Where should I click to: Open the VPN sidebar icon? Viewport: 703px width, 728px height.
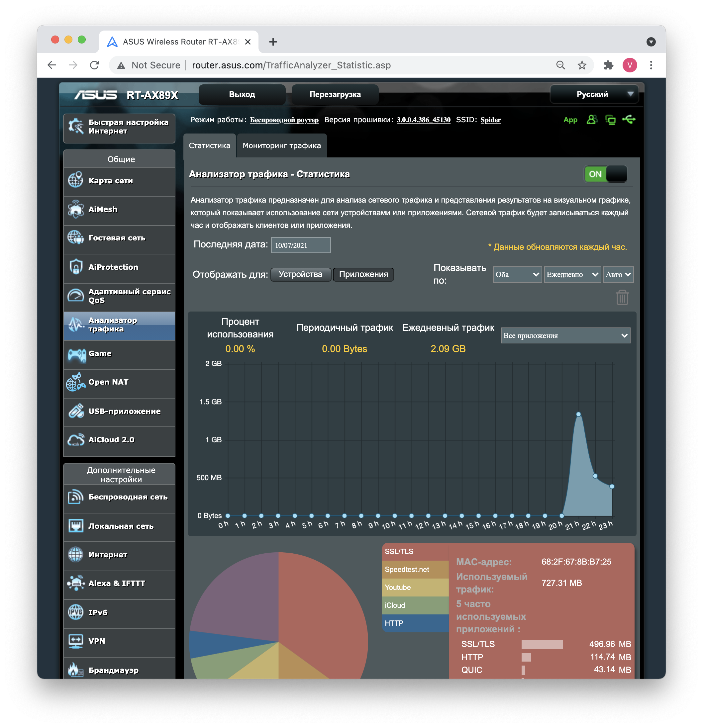pos(76,641)
